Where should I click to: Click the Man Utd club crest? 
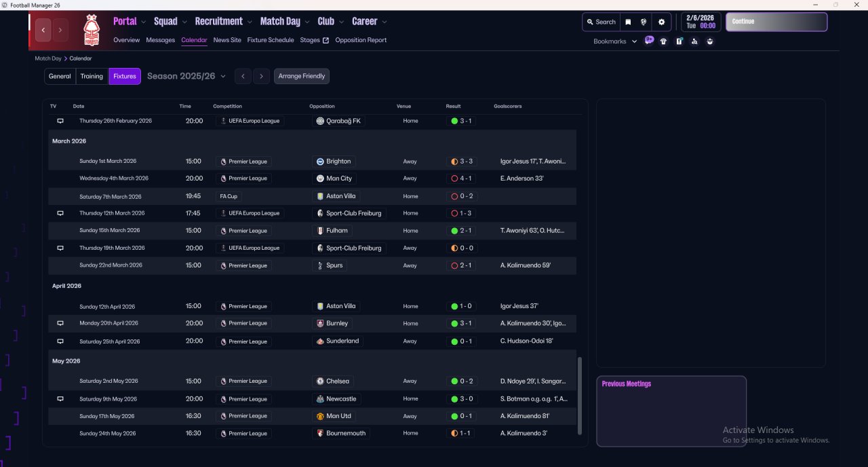click(320, 416)
